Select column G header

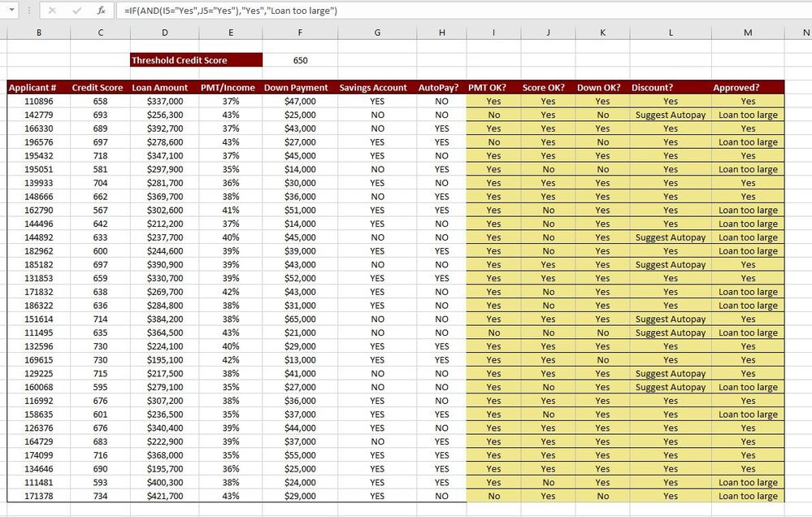point(376,33)
